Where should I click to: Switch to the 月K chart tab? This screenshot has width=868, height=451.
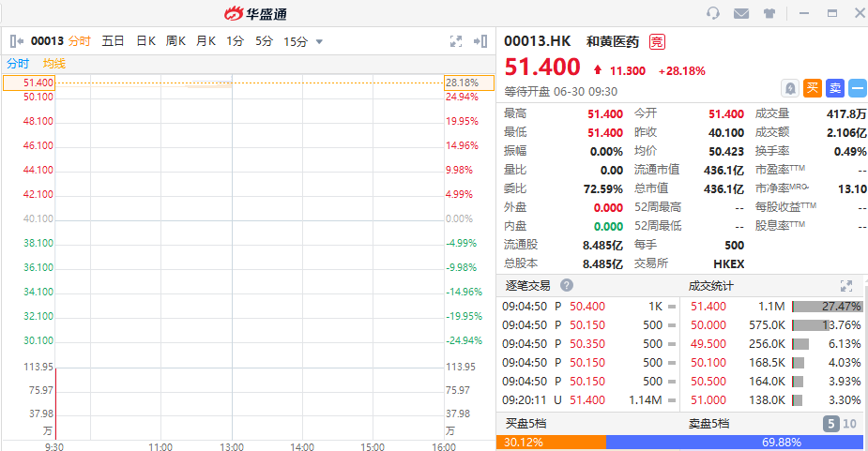[206, 41]
